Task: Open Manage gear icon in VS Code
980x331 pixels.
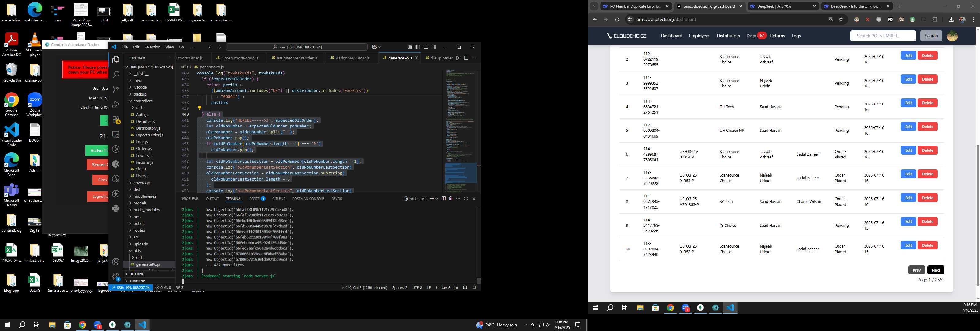Action: coord(116,276)
